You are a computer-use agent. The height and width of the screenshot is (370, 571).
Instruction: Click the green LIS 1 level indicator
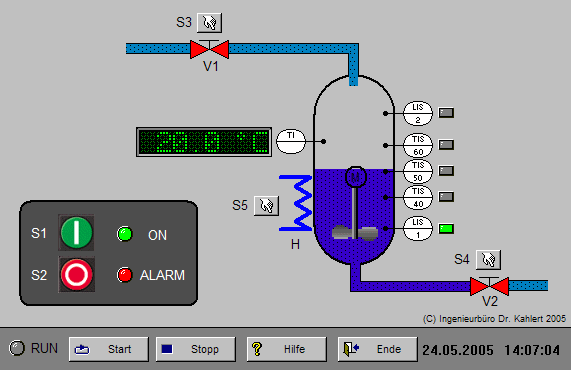[446, 229]
